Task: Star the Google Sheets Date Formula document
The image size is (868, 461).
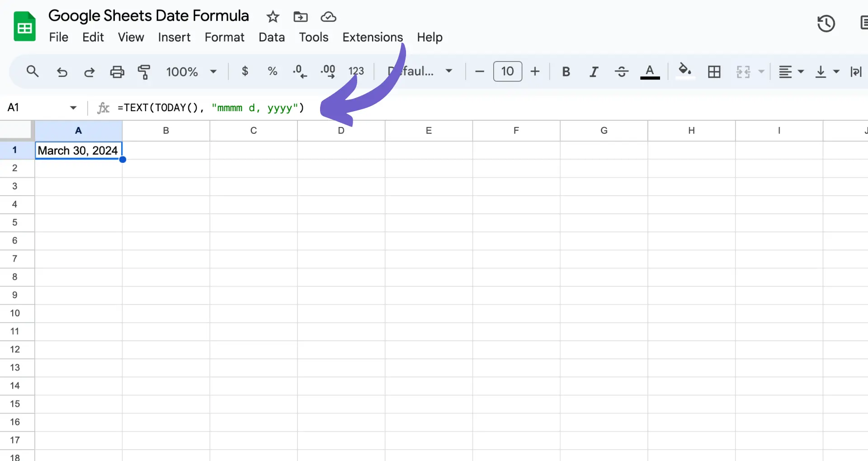Action: point(273,17)
